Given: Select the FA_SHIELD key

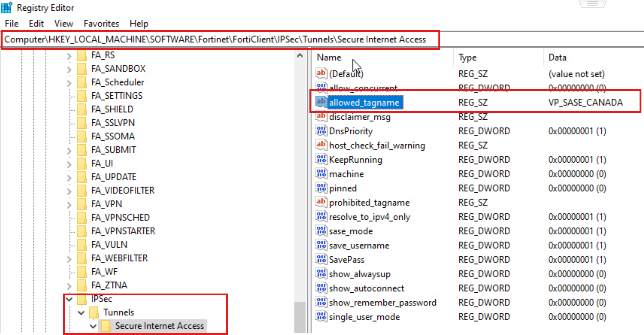Looking at the screenshot, I should tap(112, 109).
